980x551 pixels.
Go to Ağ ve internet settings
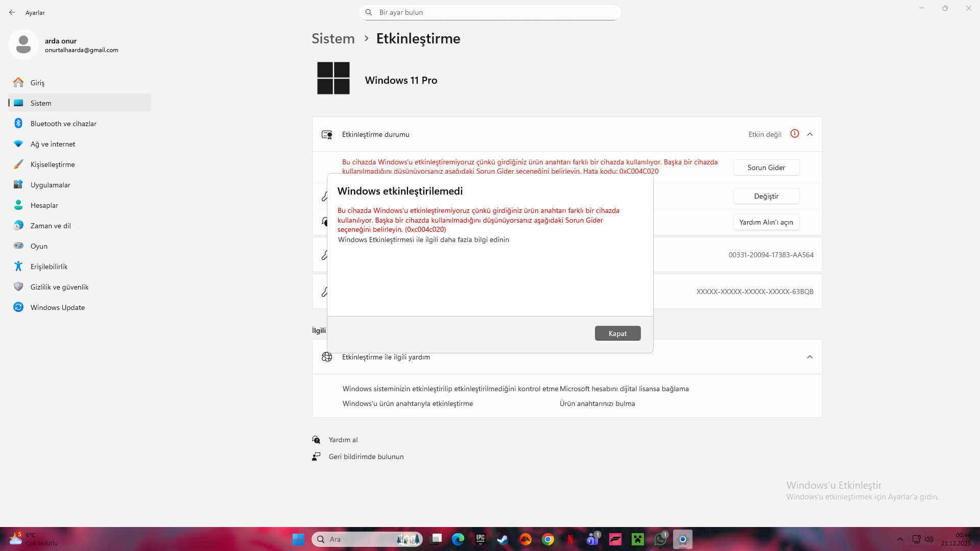[80, 143]
